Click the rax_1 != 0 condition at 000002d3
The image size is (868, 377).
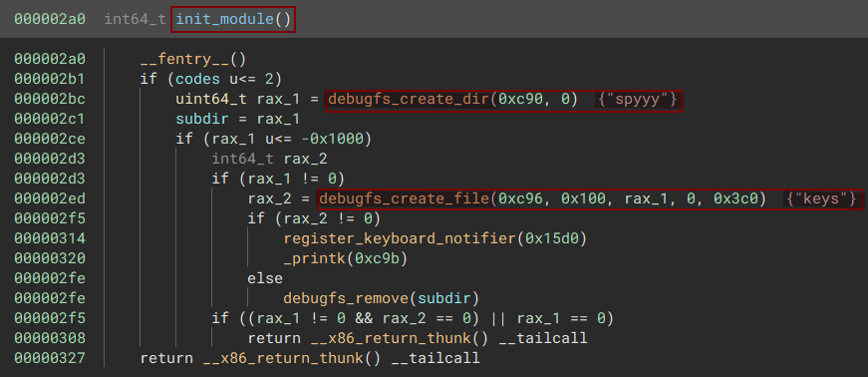(x=292, y=179)
